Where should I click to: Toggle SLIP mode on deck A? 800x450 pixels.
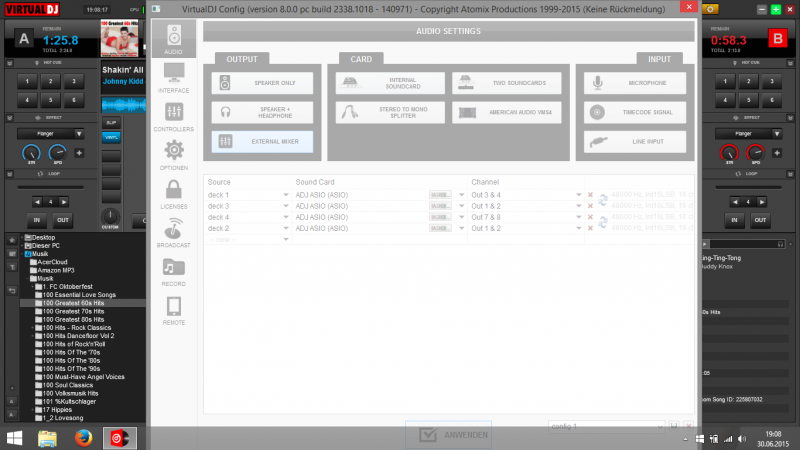[111, 123]
